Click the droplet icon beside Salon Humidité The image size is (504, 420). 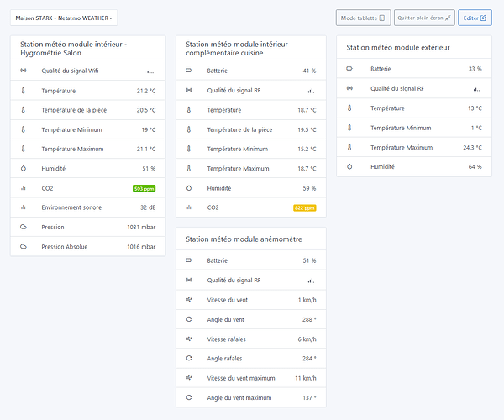tap(24, 168)
